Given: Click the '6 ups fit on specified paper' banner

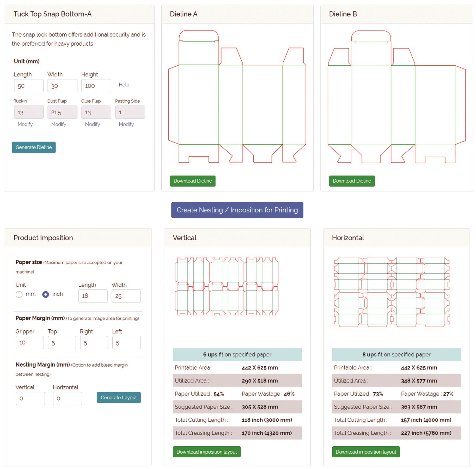Looking at the screenshot, I should pyautogui.click(x=237, y=355).
